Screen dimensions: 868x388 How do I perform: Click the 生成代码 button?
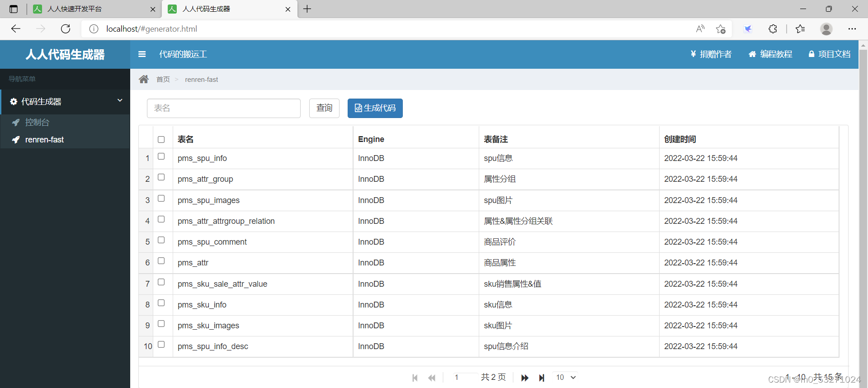point(375,108)
